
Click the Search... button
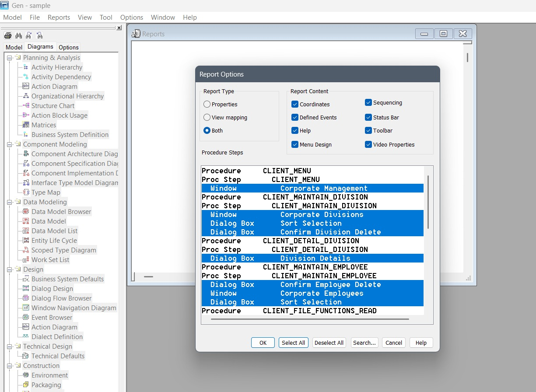coord(364,343)
